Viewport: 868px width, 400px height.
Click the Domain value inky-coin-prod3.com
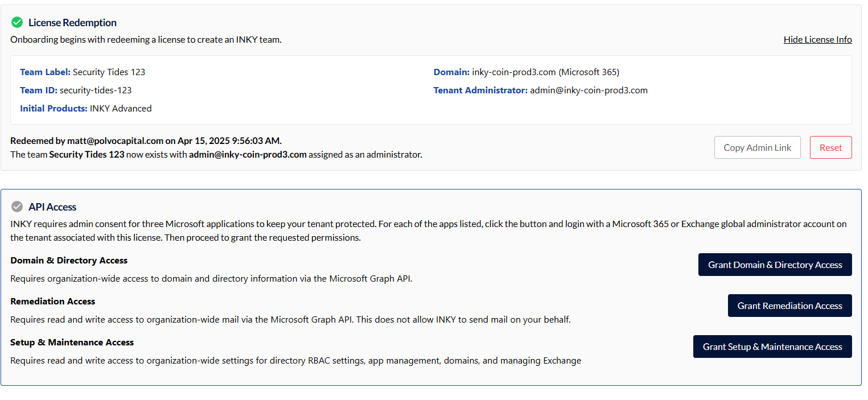513,72
